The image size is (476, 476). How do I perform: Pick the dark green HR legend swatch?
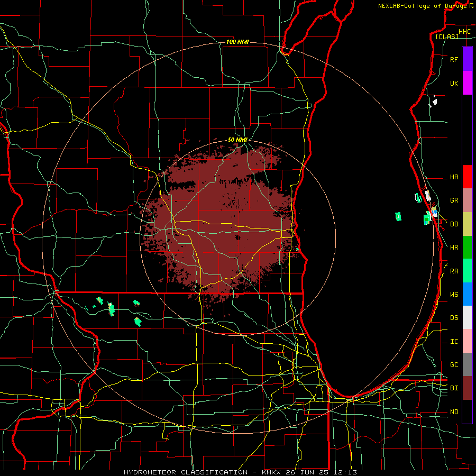click(467, 248)
